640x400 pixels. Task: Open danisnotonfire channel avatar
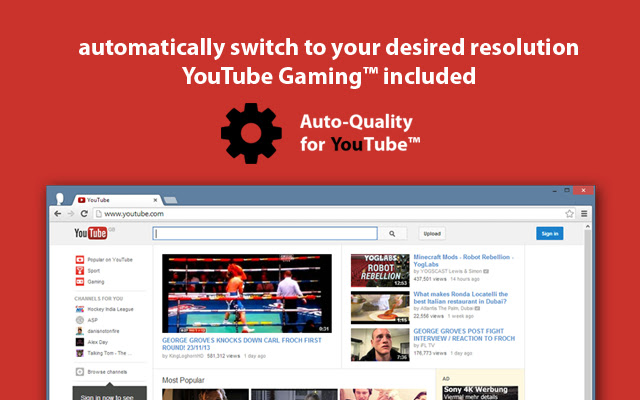tap(80, 331)
